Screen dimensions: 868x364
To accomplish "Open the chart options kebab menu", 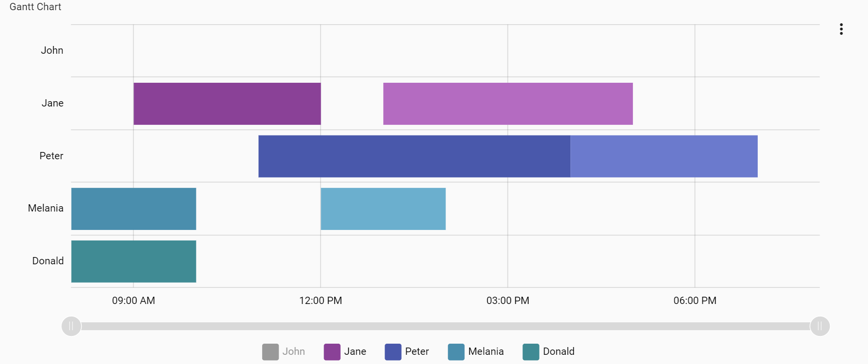I will pos(841,29).
